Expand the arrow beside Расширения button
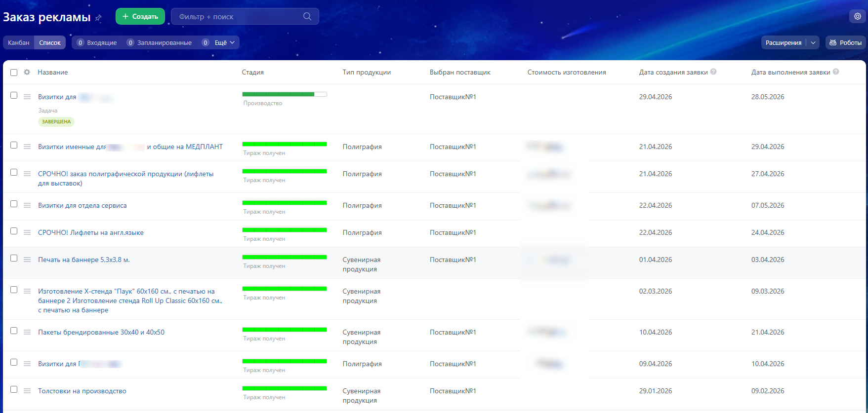The height and width of the screenshot is (413, 868). click(x=813, y=42)
